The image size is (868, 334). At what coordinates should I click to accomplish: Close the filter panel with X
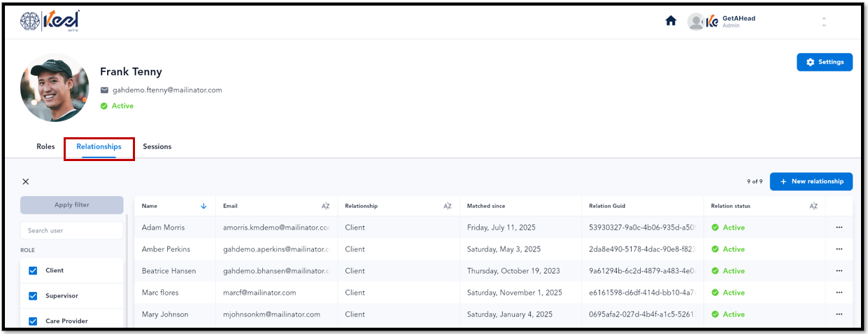[x=26, y=181]
